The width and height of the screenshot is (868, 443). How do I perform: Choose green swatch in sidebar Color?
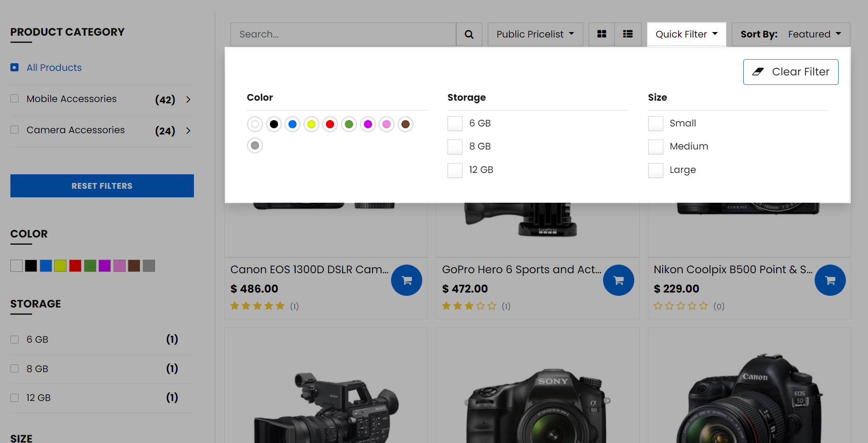pos(90,266)
